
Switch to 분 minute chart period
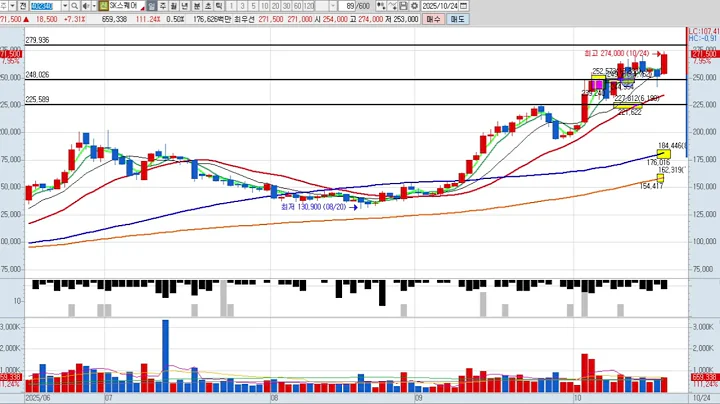click(x=197, y=6)
